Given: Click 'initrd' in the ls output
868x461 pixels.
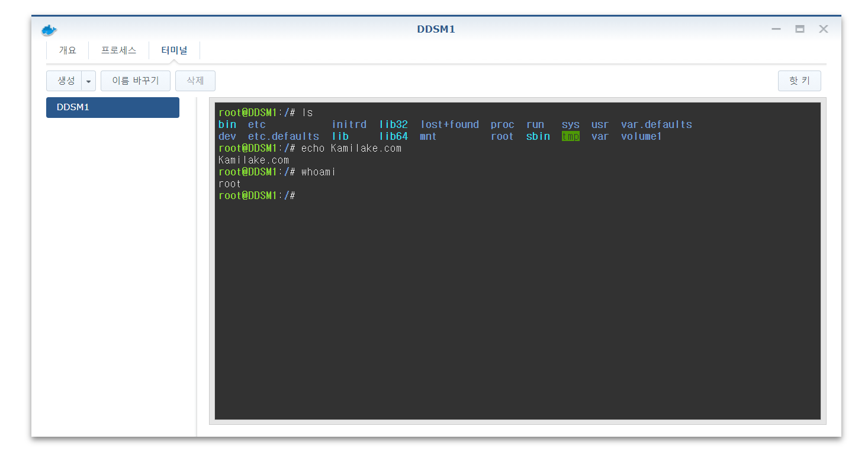Looking at the screenshot, I should [x=349, y=124].
